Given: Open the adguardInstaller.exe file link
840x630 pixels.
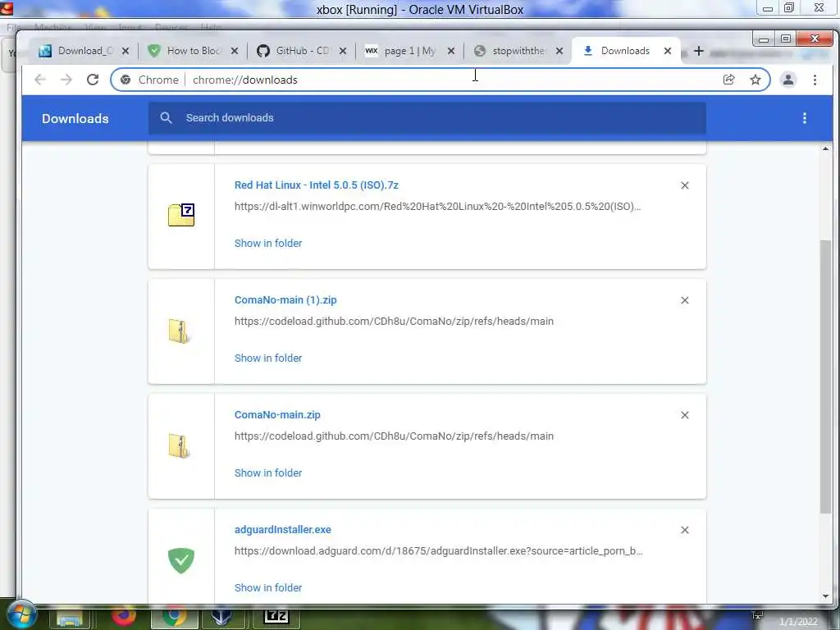Looking at the screenshot, I should (x=282, y=530).
